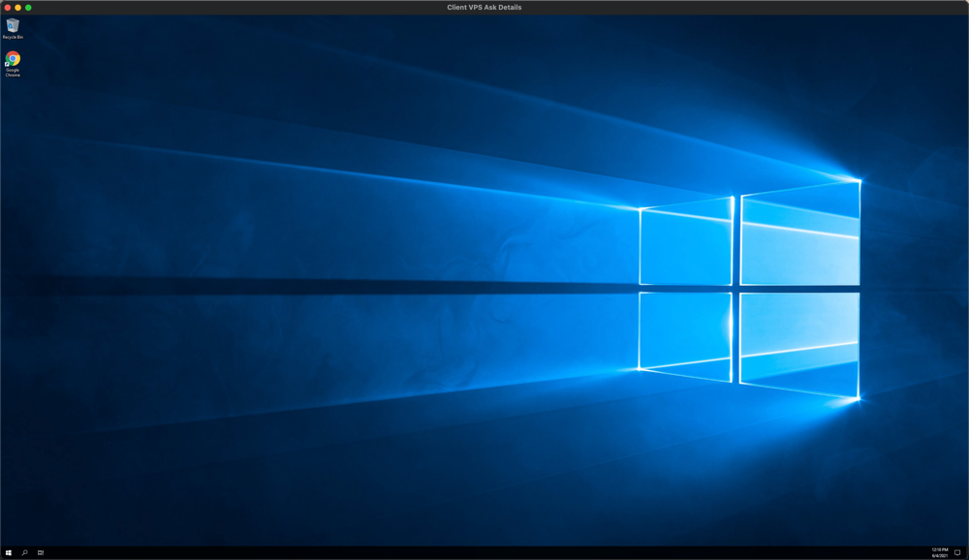
Task: Click the "Recycle Bin" text label
Action: [13, 37]
